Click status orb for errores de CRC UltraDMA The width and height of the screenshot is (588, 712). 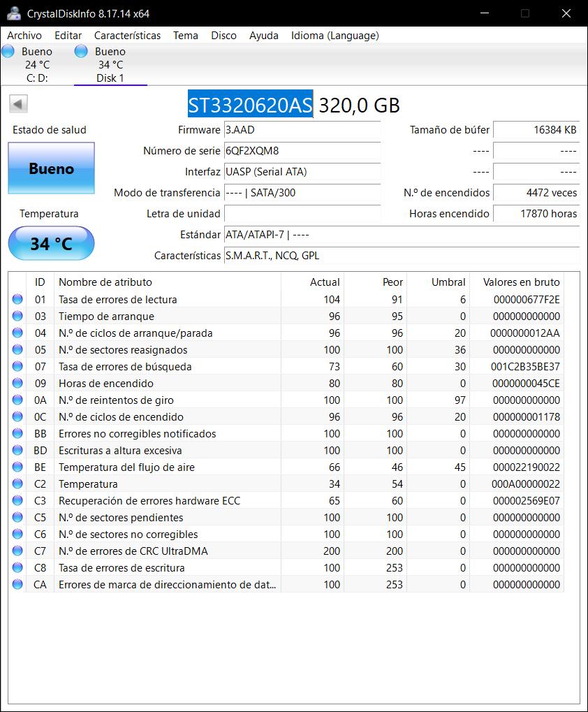[17, 551]
